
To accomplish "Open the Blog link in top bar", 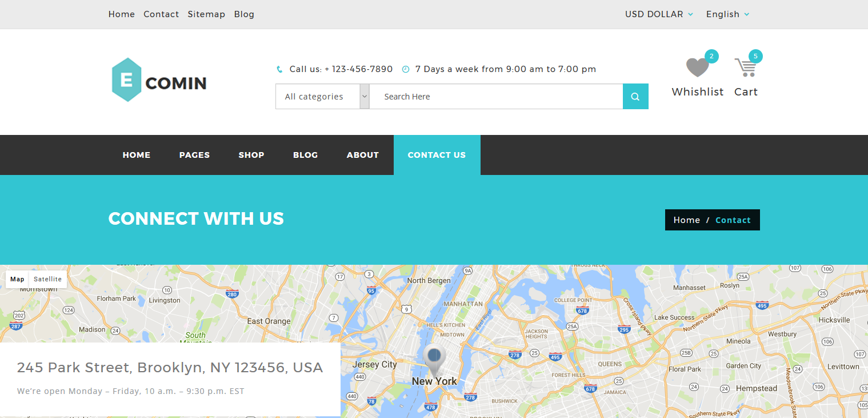I will pos(244,14).
